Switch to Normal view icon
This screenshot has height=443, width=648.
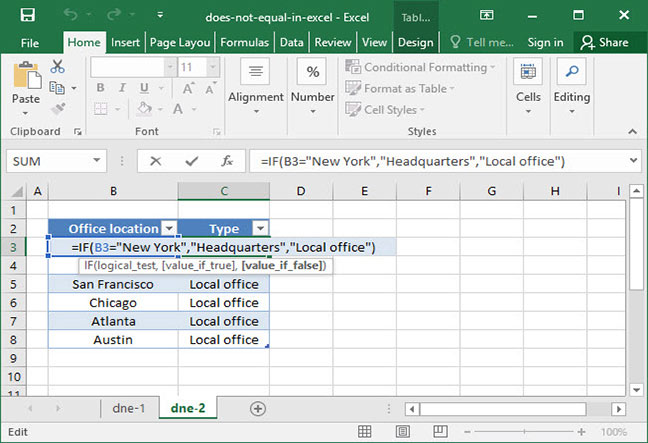tap(364, 432)
